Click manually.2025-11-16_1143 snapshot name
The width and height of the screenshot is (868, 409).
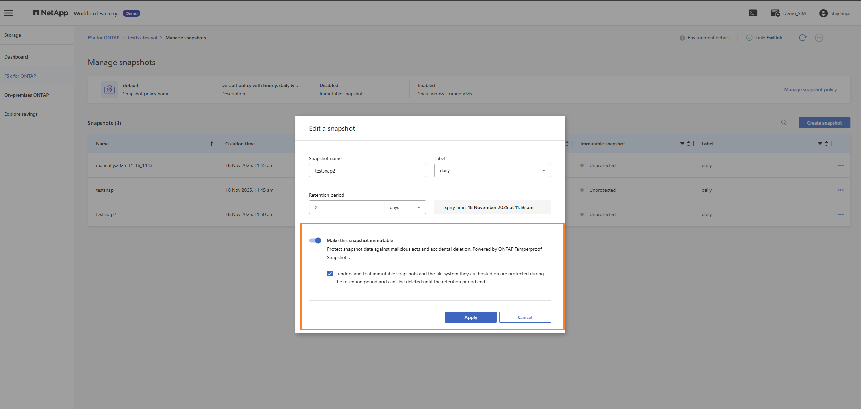tap(124, 165)
